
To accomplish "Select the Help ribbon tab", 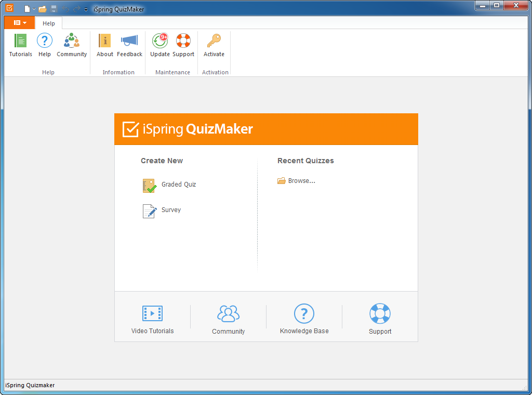I will 49,23.
